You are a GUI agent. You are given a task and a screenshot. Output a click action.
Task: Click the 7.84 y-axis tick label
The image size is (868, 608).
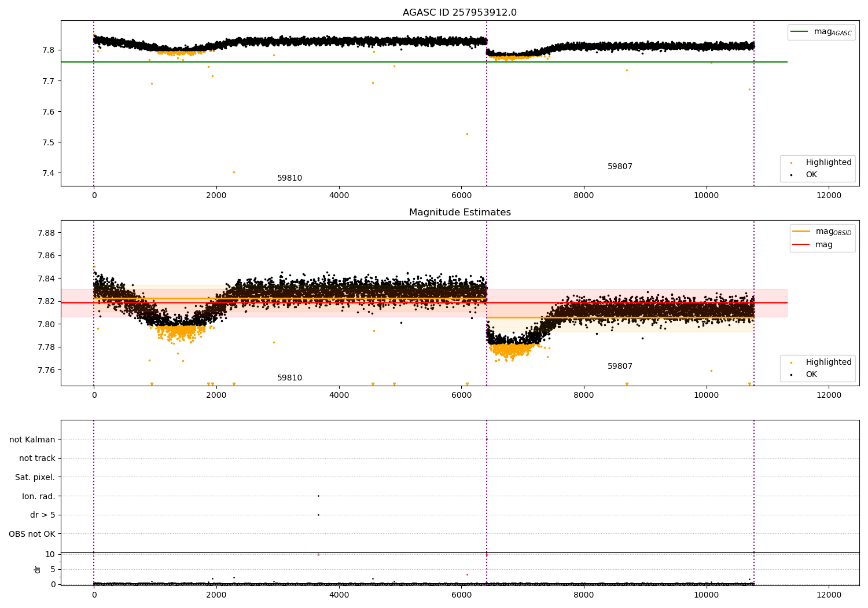click(46, 279)
